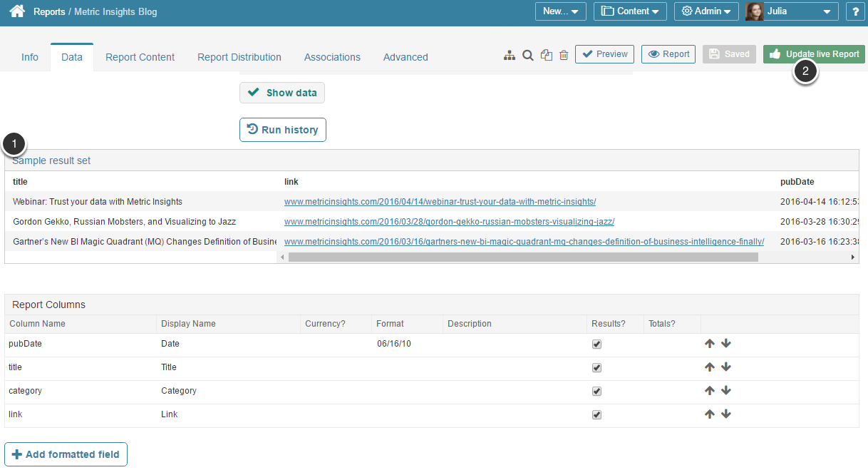This screenshot has width=868, height=475.
Task: Click the magnifier search icon
Action: (528, 55)
